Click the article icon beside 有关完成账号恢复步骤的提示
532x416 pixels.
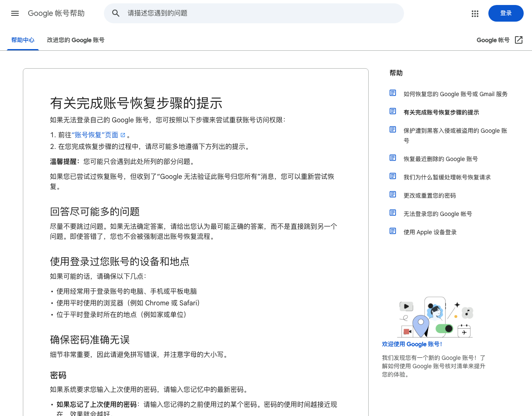click(x=393, y=111)
